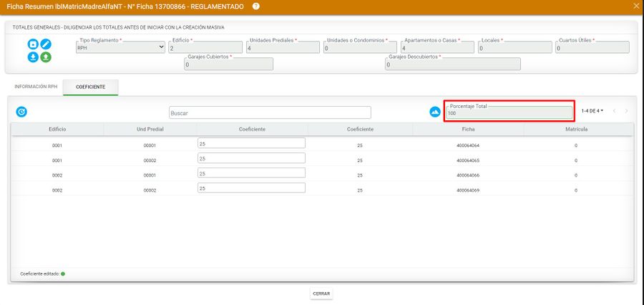Click the Buscar search field
This screenshot has height=305, width=644.
pos(270,112)
